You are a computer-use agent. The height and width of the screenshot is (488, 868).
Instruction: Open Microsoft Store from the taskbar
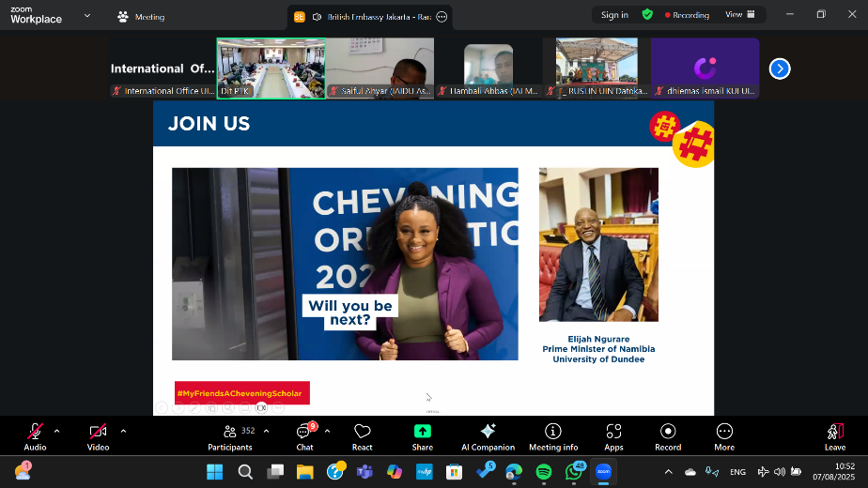(455, 472)
